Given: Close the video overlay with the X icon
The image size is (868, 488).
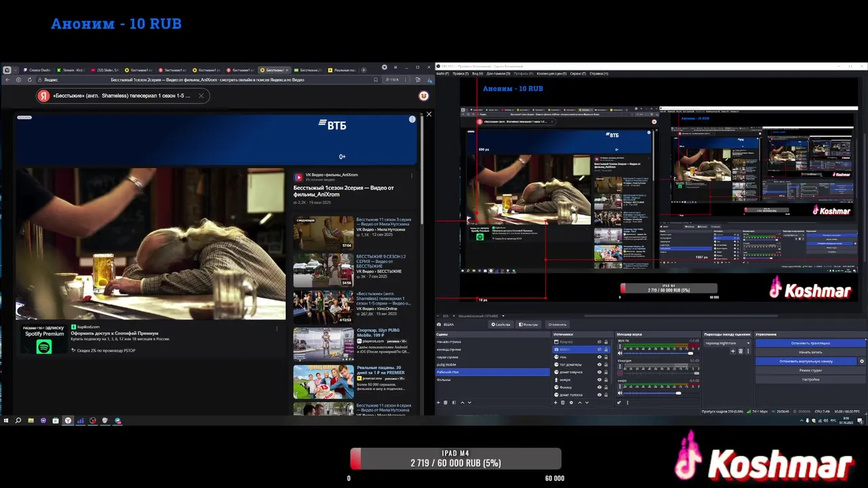Looking at the screenshot, I should 429,114.
